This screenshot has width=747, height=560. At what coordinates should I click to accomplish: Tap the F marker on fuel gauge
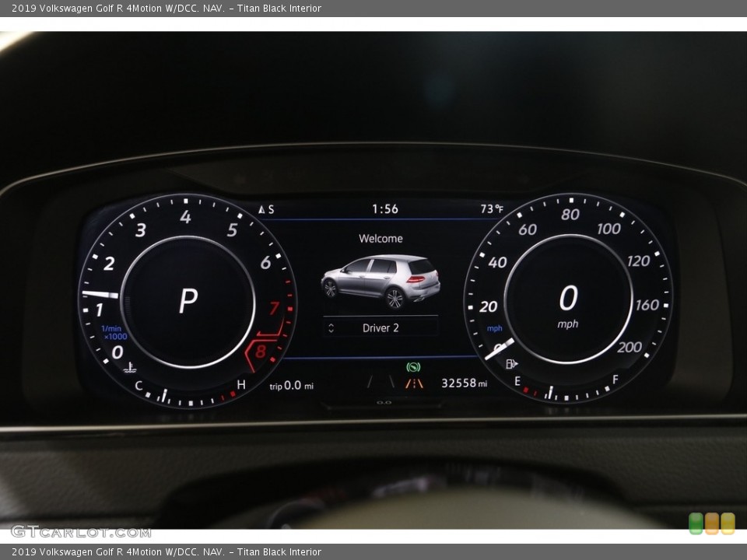coord(615,379)
